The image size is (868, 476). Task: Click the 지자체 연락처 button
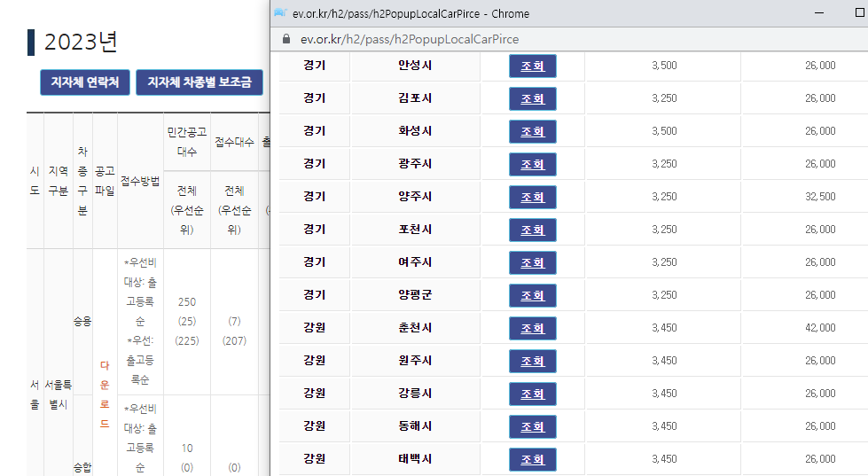point(85,82)
